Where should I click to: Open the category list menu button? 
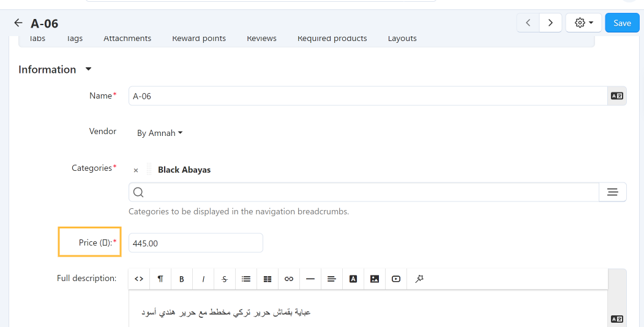point(612,192)
